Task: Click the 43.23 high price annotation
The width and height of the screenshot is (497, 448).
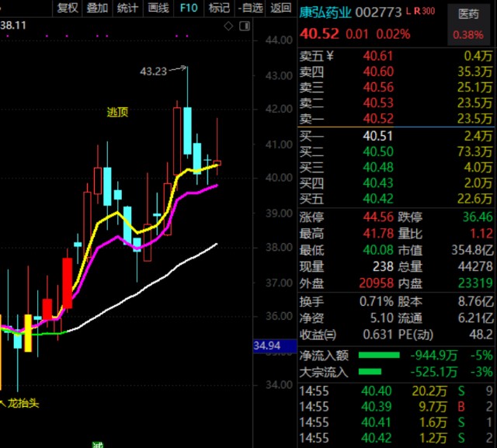Action: (154, 71)
